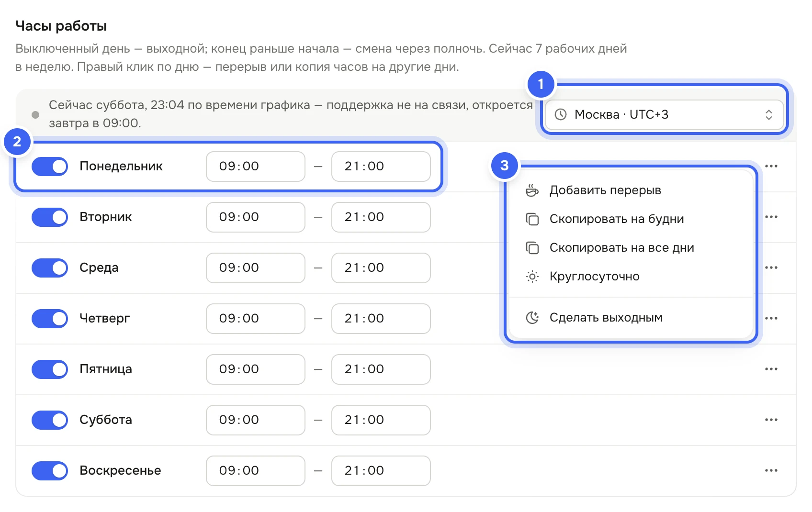
Task: Toggle the Воскресенье switch off
Action: tap(50, 471)
